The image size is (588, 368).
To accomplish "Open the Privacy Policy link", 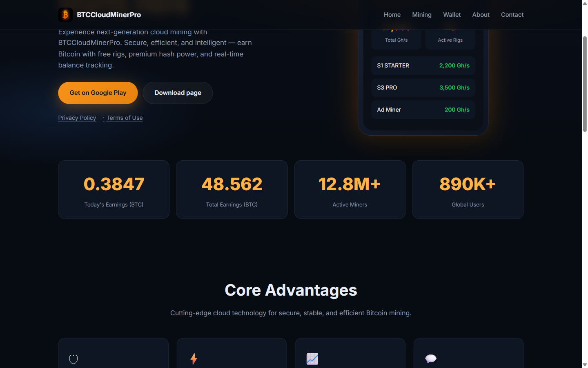I will coord(77,118).
